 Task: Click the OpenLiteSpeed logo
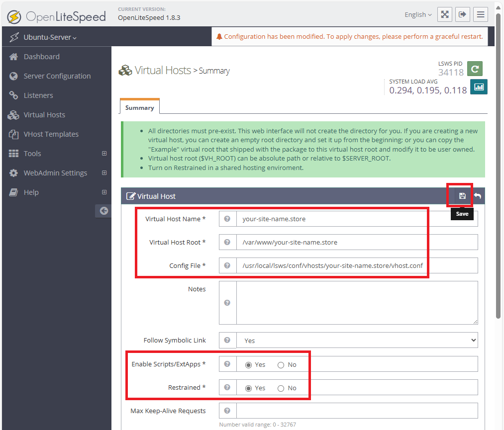tap(57, 17)
